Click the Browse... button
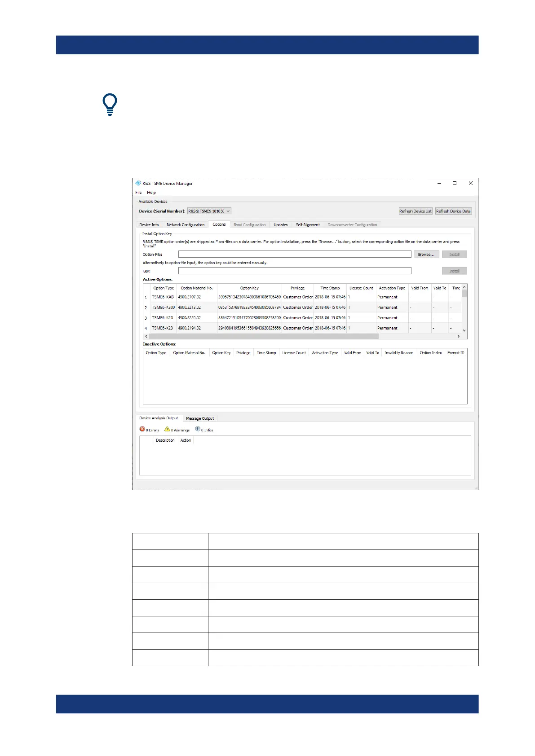Viewport: 535px width, 756px height. point(426,254)
